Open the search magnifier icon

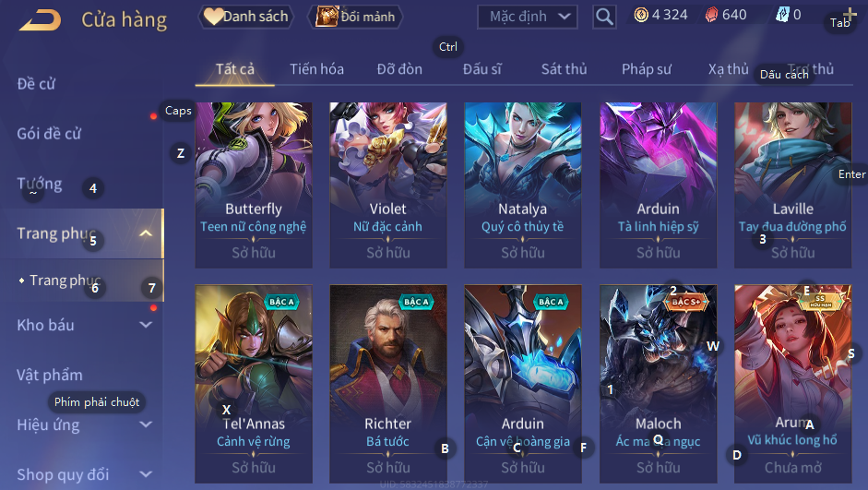pos(604,17)
